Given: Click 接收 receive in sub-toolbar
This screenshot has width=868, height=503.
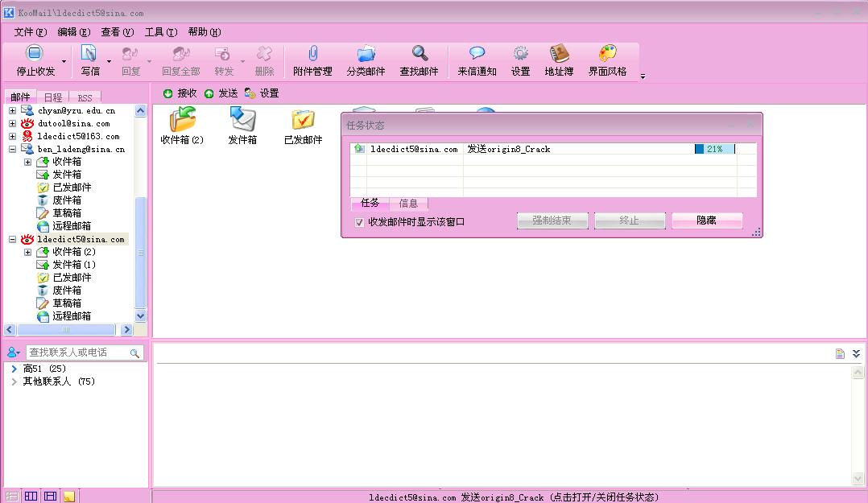Looking at the screenshot, I should 180,93.
